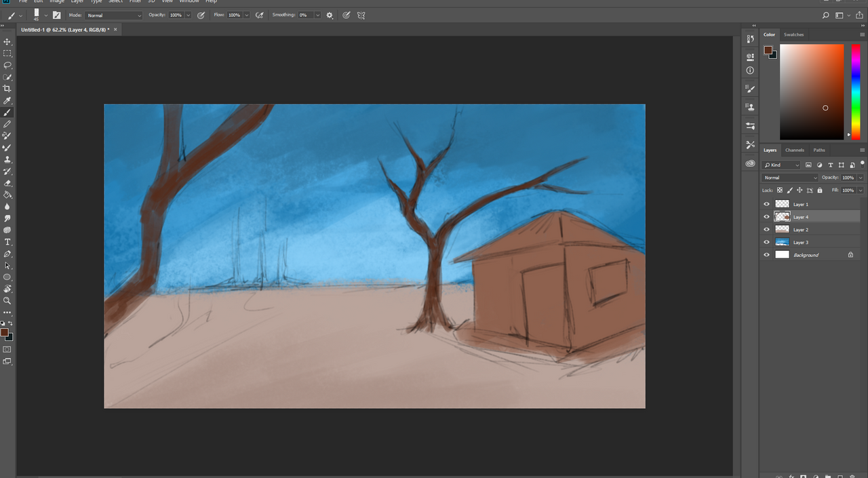Select the Eyedropper tool
Image resolution: width=868 pixels, height=478 pixels.
7,100
